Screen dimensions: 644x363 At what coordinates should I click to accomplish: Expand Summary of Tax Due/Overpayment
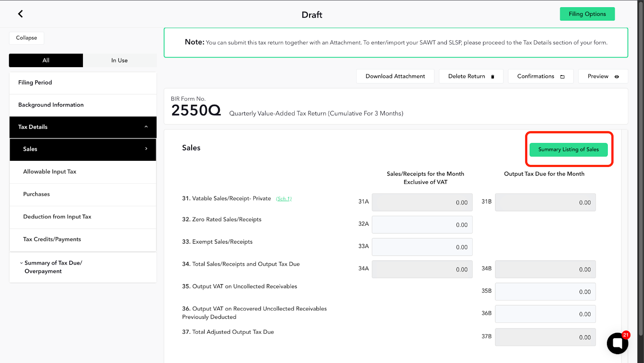click(x=83, y=267)
